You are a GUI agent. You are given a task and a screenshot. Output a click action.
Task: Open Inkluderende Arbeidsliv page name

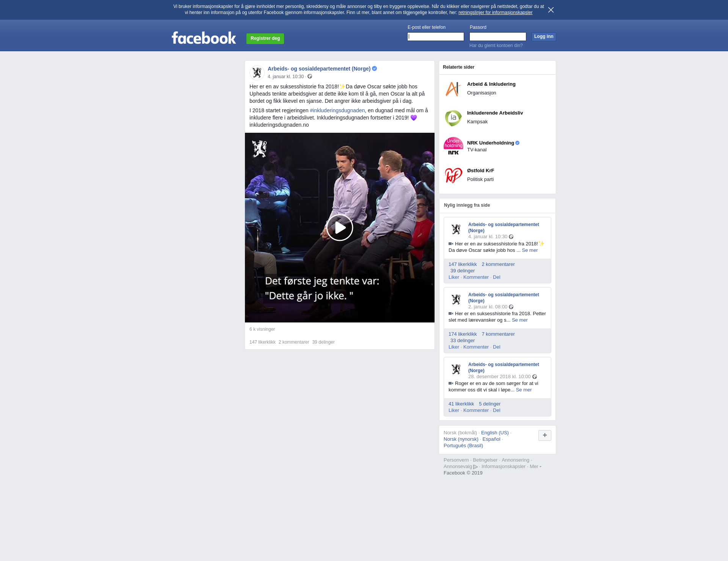click(495, 113)
